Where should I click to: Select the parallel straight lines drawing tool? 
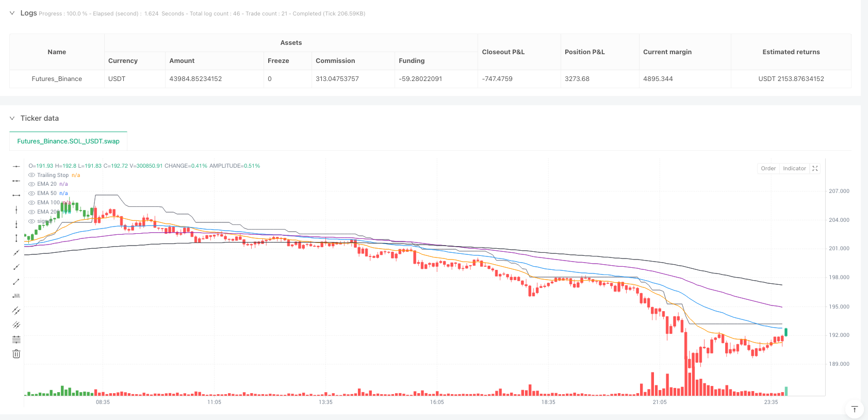pyautogui.click(x=17, y=311)
